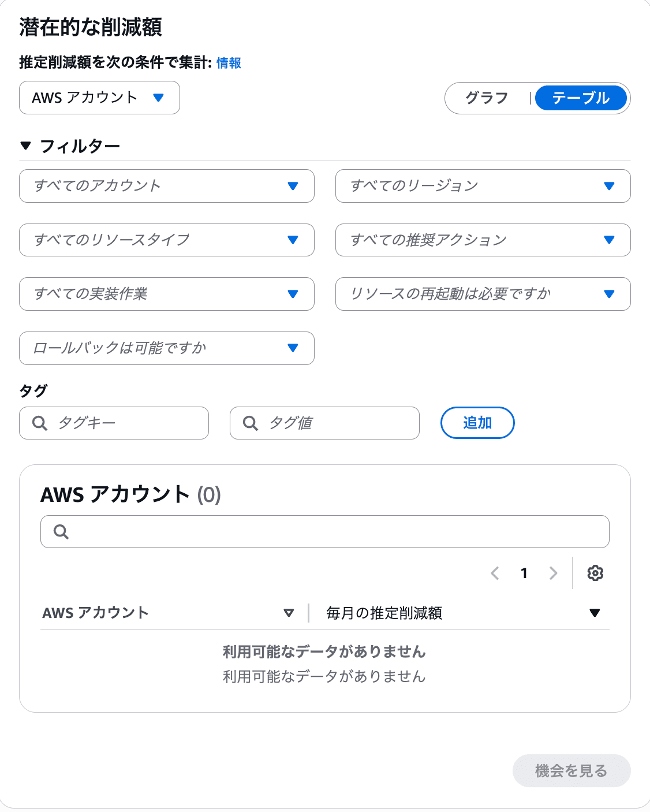Open the ロールバックは可能ですか dropdown
Image resolution: width=650 pixels, height=812 pixels.
(166, 348)
